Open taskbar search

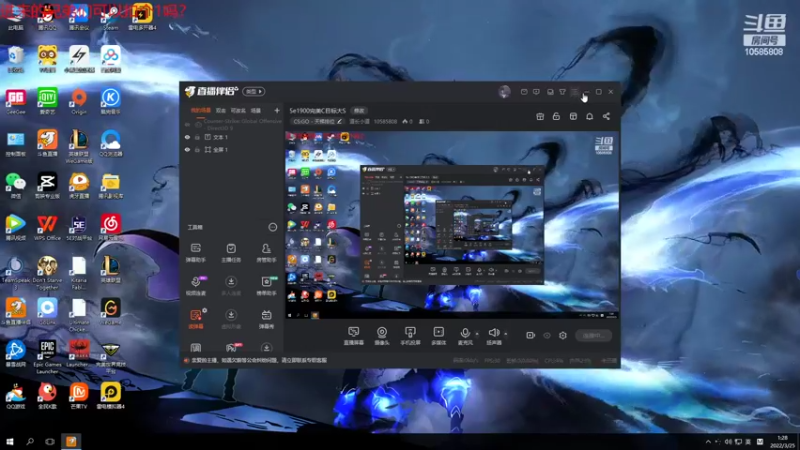[x=30, y=441]
